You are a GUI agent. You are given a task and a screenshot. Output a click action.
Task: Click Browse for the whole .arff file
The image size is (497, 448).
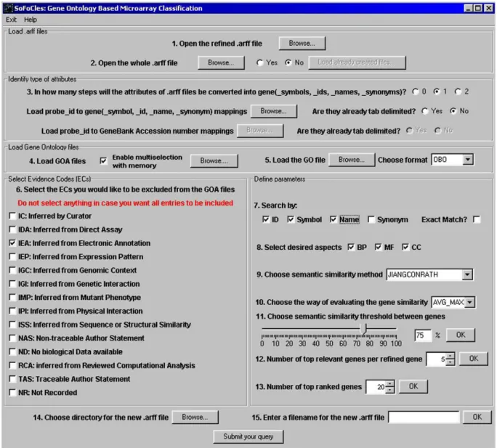coord(221,62)
